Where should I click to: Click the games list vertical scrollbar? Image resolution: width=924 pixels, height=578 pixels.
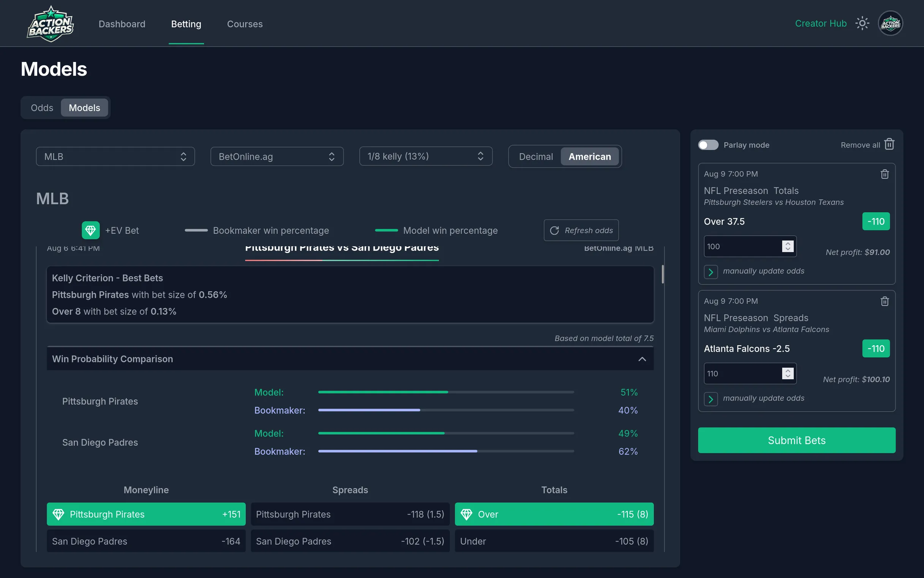(663, 275)
